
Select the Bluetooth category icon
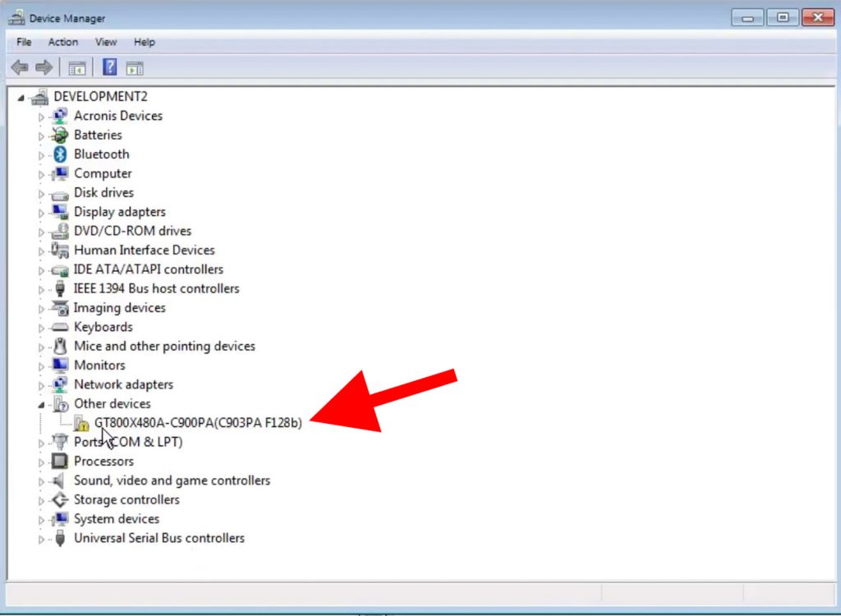(60, 154)
